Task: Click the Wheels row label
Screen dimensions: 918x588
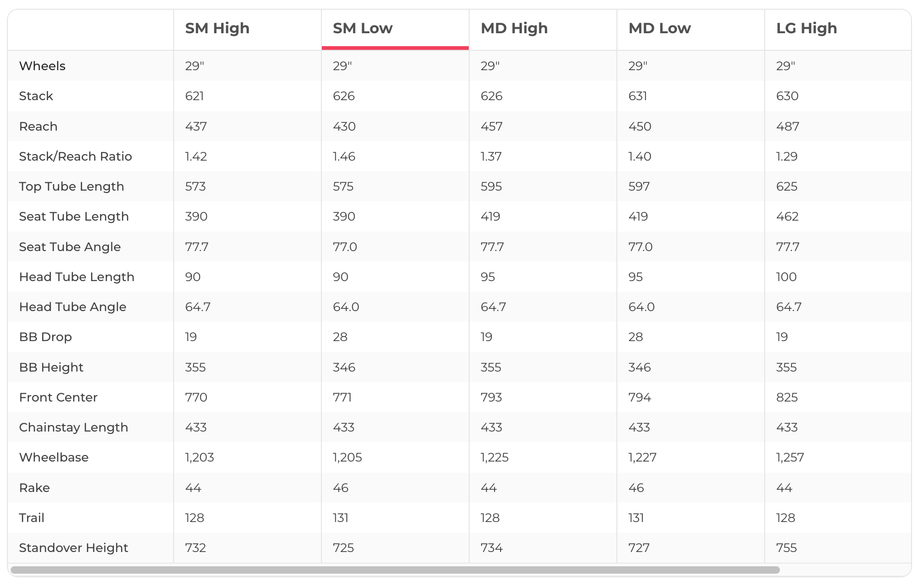Action: 42,66
